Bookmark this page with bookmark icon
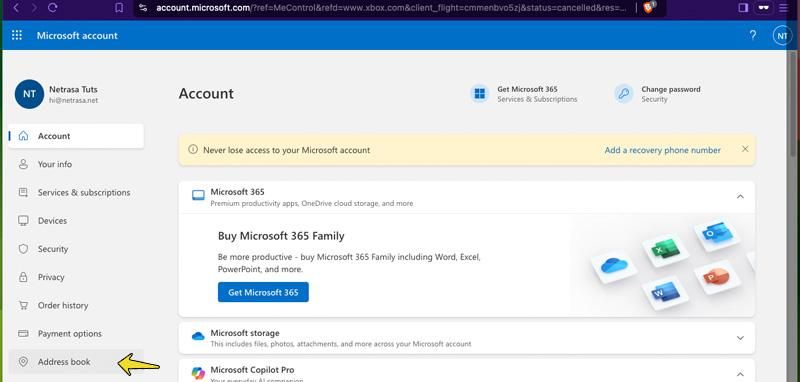800x382 pixels. [x=119, y=8]
